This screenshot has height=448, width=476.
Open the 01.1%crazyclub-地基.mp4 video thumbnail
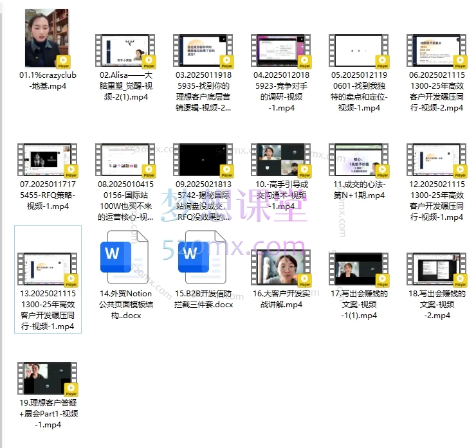tap(47, 39)
